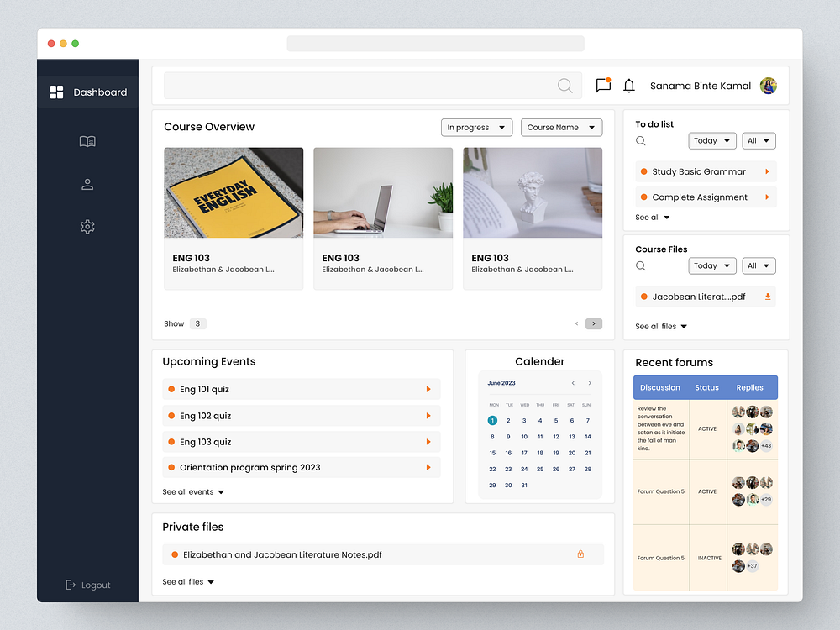Open the Study Basic Grammar task arrow

point(767,171)
